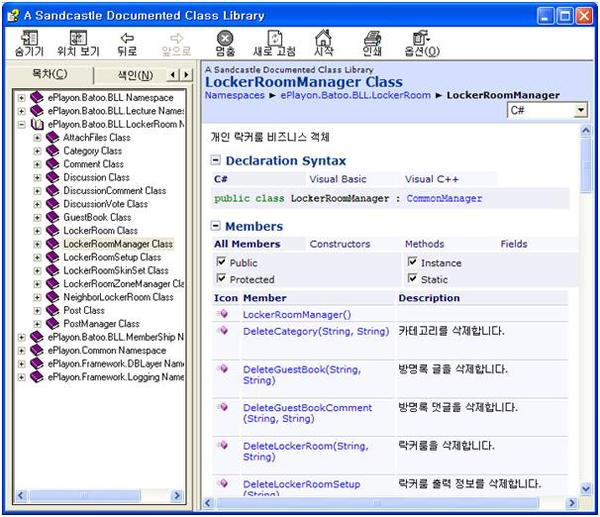Open the Namespaces breadcrumb link

[235, 95]
